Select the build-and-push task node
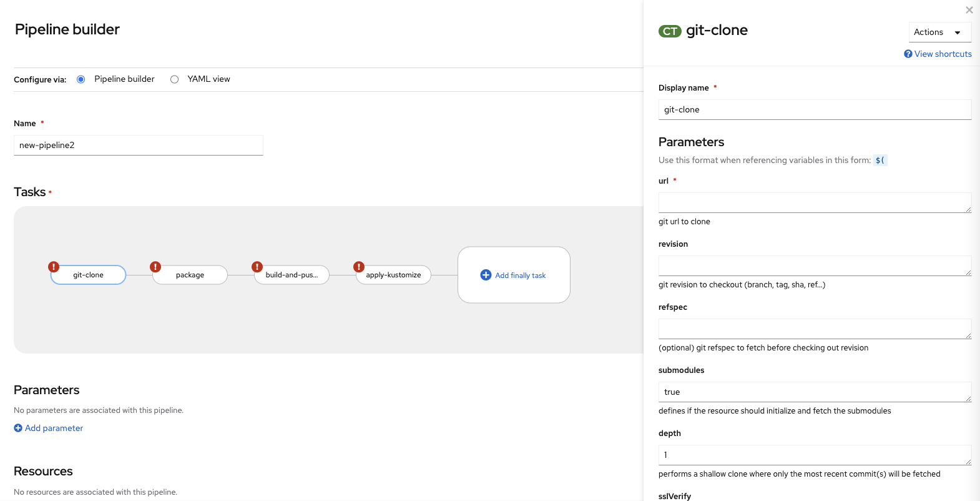This screenshot has height=501, width=980. pos(292,275)
